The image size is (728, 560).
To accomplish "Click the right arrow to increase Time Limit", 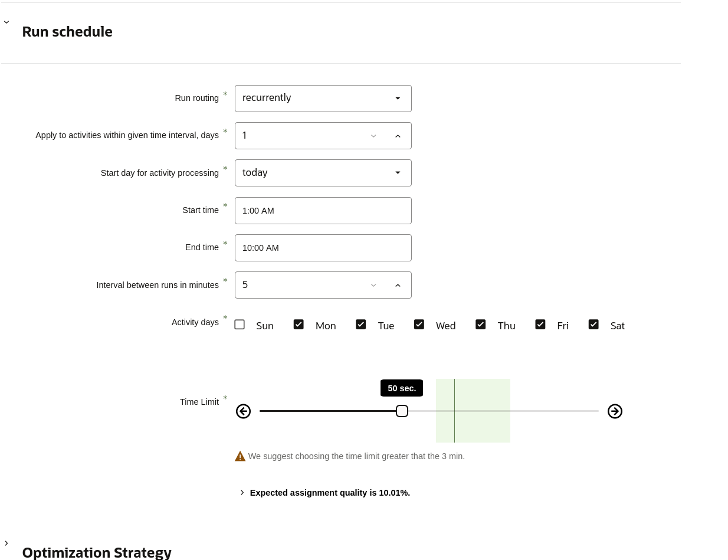I will tap(615, 411).
